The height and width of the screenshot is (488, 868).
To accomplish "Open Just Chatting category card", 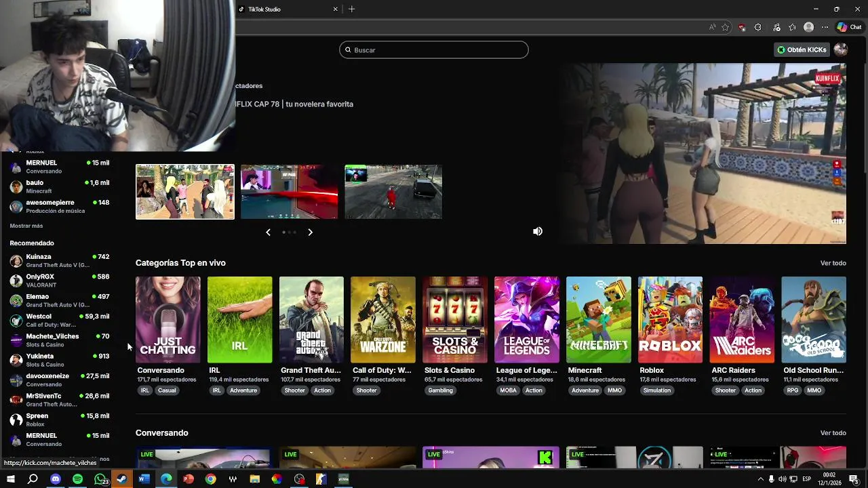I will pos(167,319).
